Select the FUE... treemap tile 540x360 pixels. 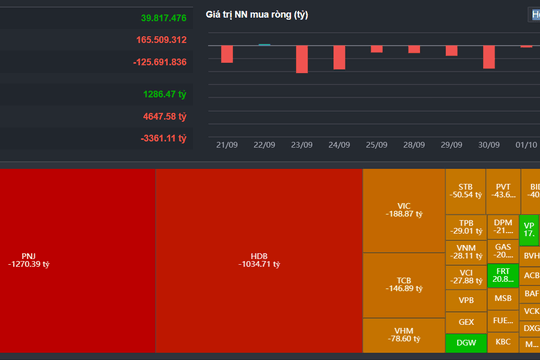coord(503,321)
